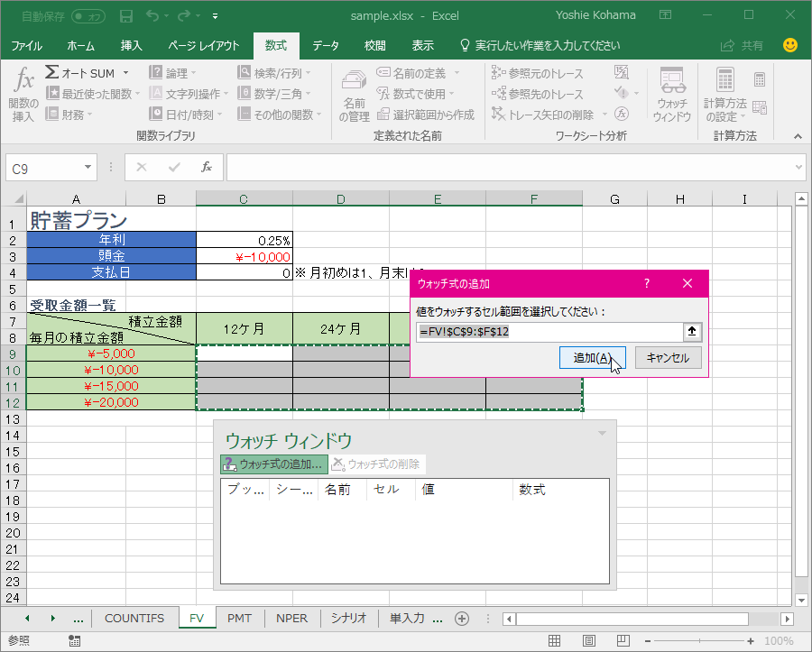Click the new sheet plus icon
This screenshot has height=652, width=812.
click(x=462, y=619)
